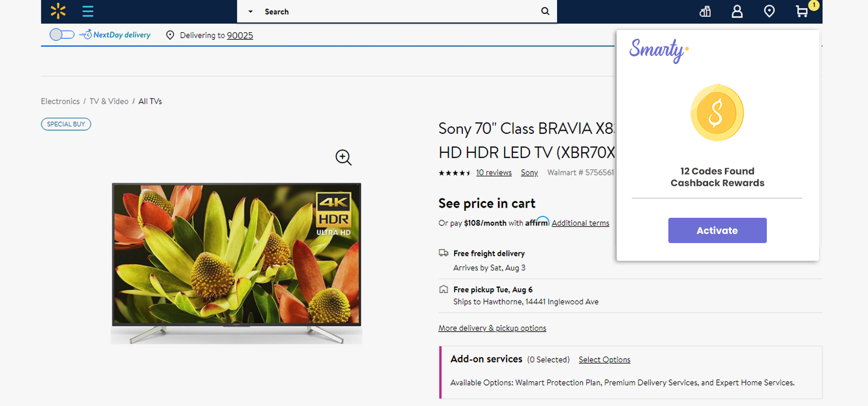The height and width of the screenshot is (406, 868).
Task: Open the hamburger menu
Action: tap(88, 11)
